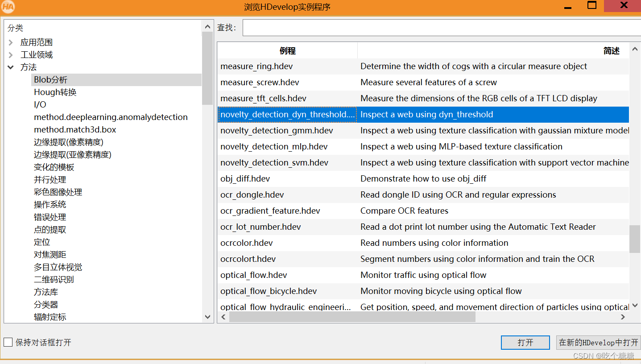
Task: Expand the 应用范围 category
Action: pos(11,42)
